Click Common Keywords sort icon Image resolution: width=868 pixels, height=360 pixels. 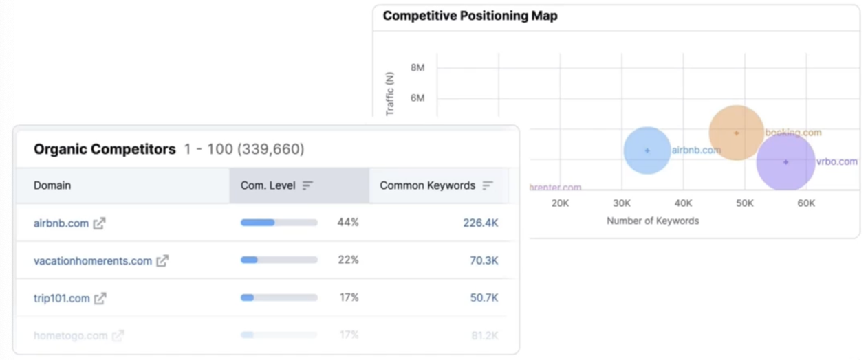coord(488,185)
